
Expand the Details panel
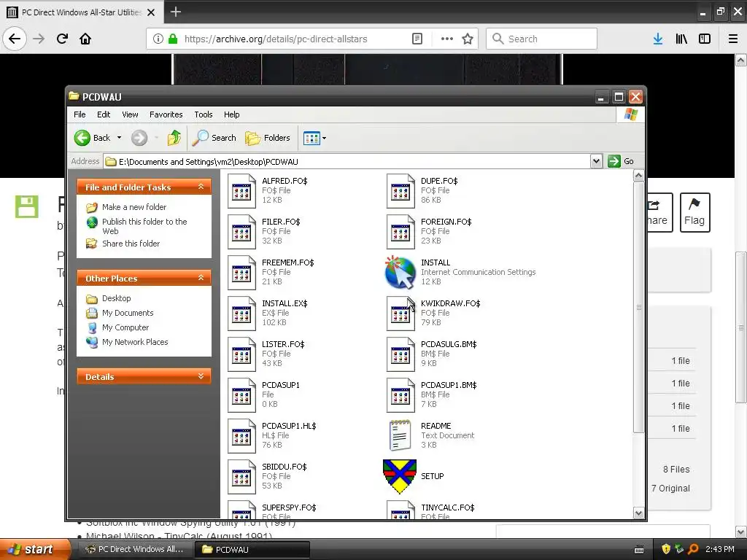tap(201, 376)
